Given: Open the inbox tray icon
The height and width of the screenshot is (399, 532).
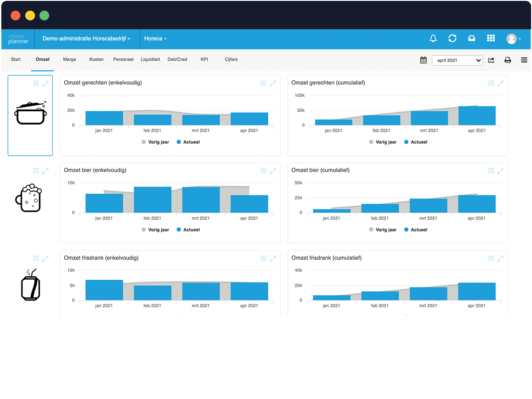Looking at the screenshot, I should point(472,39).
